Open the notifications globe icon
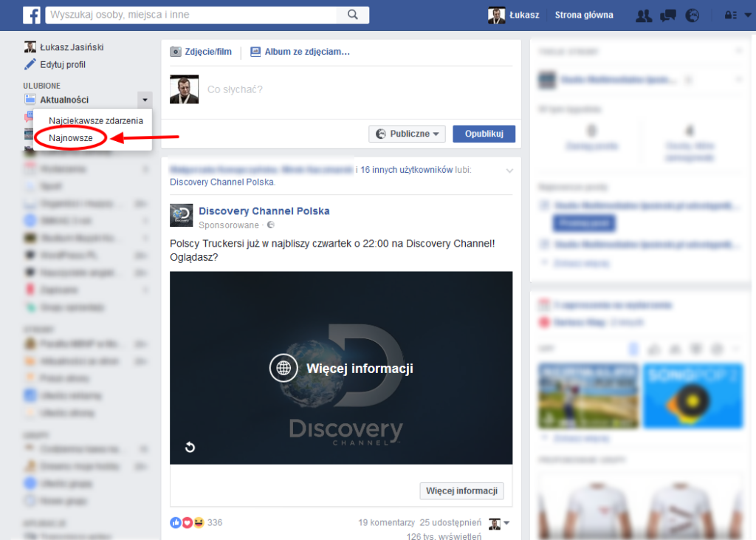The height and width of the screenshot is (540, 756). [692, 16]
